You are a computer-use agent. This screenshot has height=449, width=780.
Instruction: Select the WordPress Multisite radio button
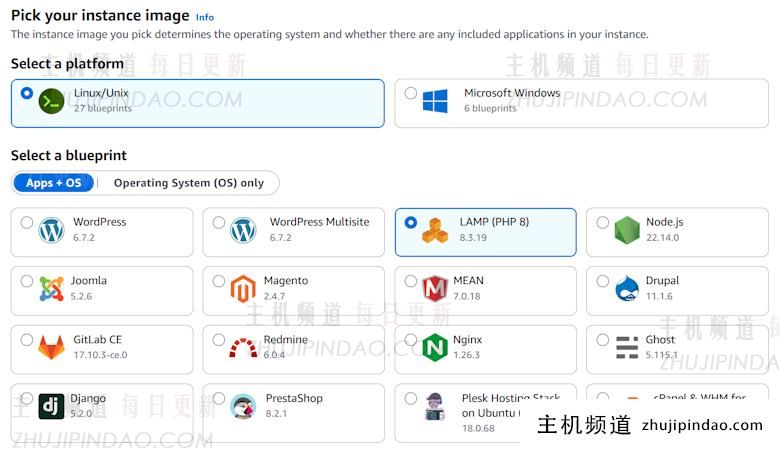point(218,222)
